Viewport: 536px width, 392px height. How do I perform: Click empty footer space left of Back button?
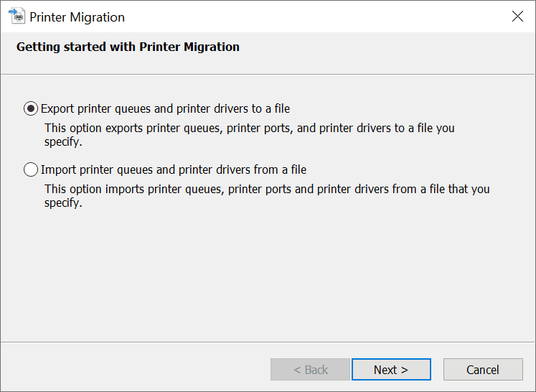pyautogui.click(x=136, y=370)
